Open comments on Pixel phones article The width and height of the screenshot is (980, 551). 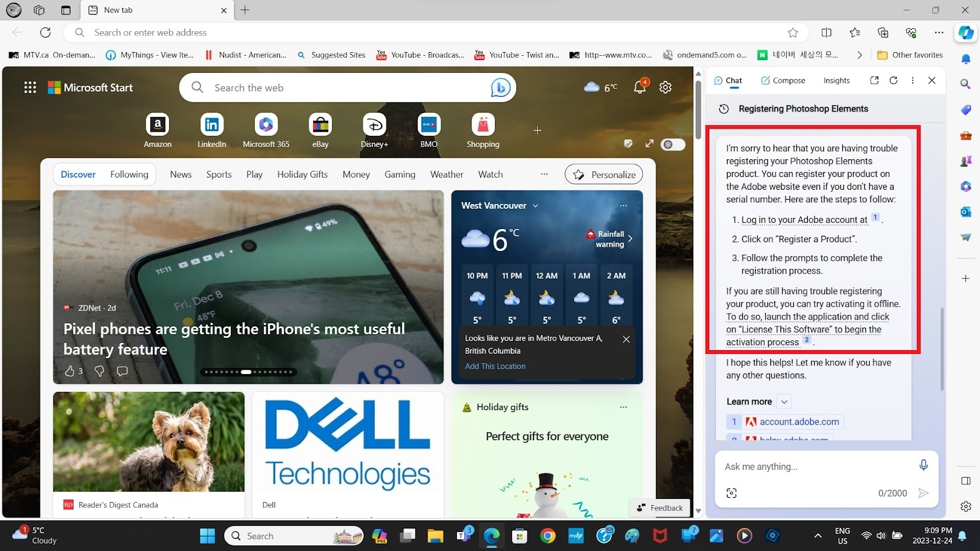pos(123,371)
